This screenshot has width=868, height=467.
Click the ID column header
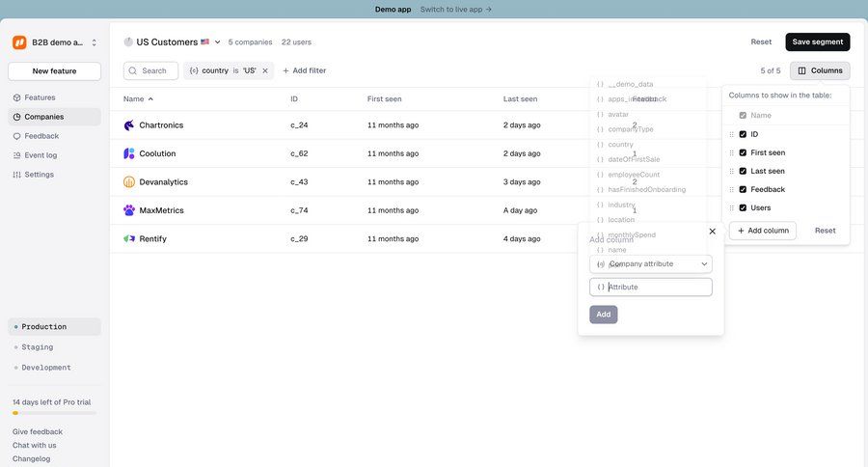294,99
